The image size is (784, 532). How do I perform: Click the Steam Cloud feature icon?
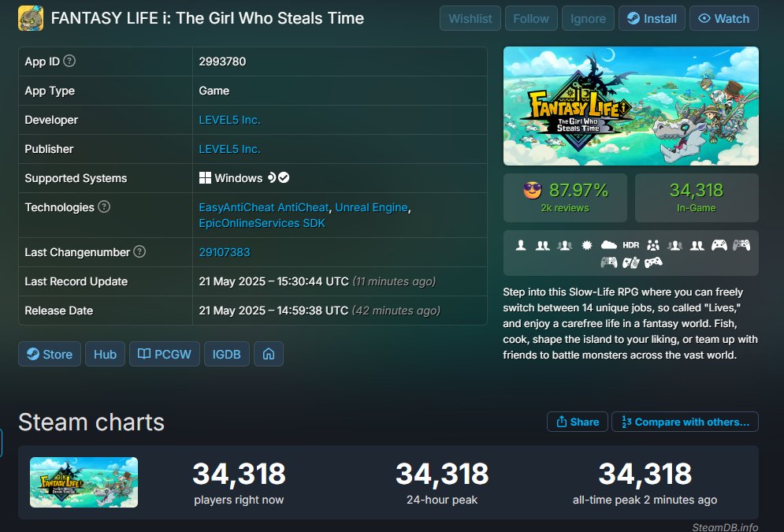click(x=608, y=245)
